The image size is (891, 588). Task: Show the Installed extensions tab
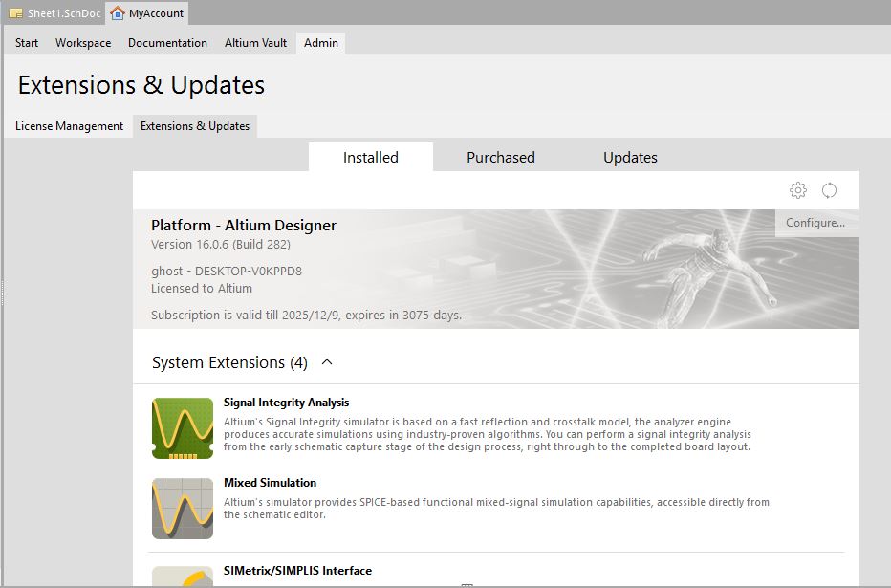click(371, 158)
